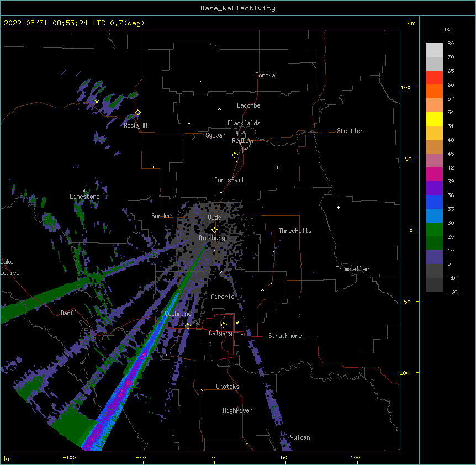This screenshot has height=465, width=476.
Task: Select the yellow diamond marker above Calgary label
Action: click(x=224, y=325)
